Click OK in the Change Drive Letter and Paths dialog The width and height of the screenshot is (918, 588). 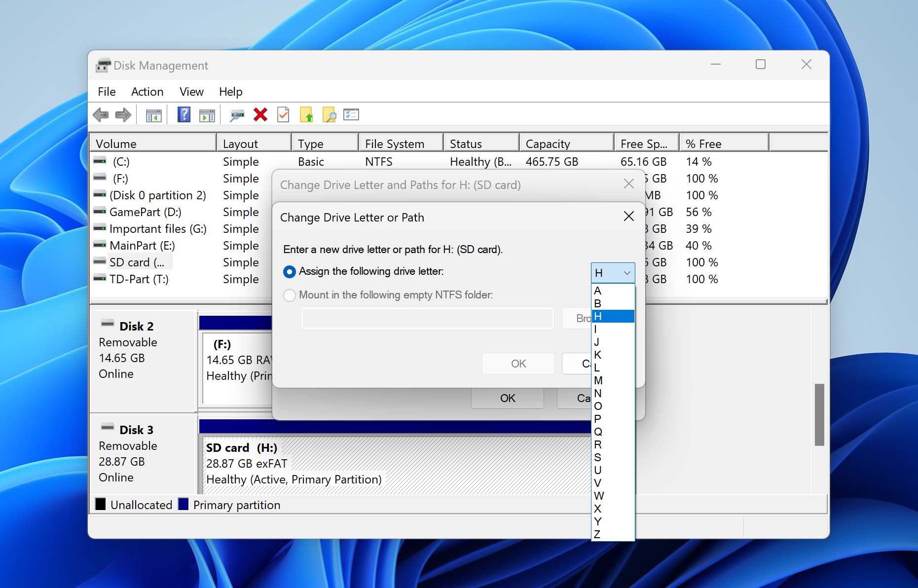tap(508, 398)
